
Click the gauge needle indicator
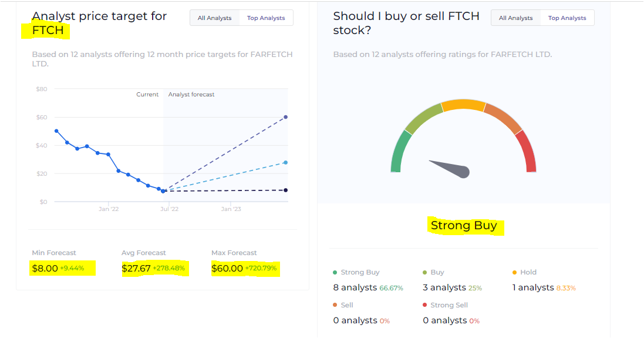tap(451, 167)
